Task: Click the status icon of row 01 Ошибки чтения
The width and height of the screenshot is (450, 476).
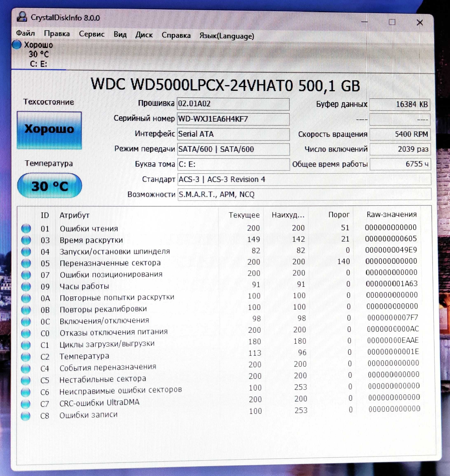Action: pos(26,228)
